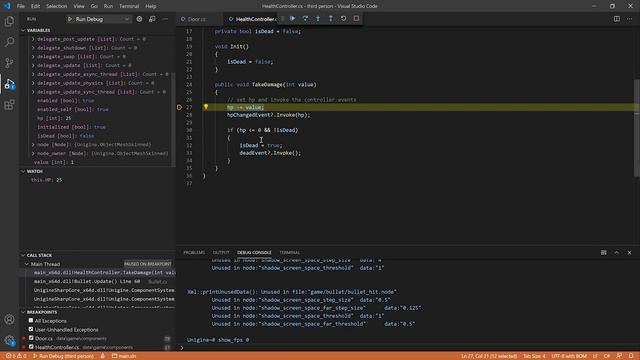Switch to the Terminal panel tab
The image size is (640, 360).
pos(289,253)
